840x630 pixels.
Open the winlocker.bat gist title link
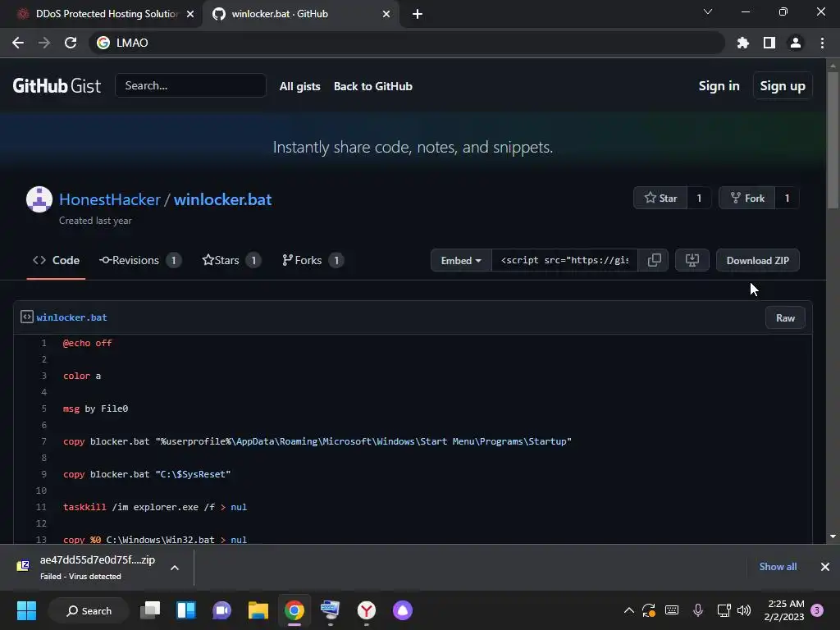[222, 199]
